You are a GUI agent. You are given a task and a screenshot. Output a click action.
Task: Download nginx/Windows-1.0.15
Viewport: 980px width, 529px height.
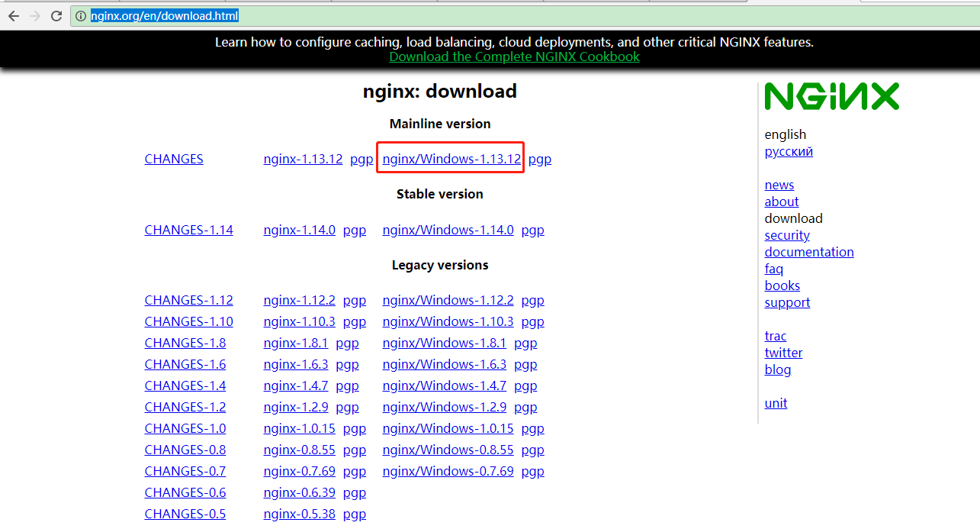[x=448, y=428]
